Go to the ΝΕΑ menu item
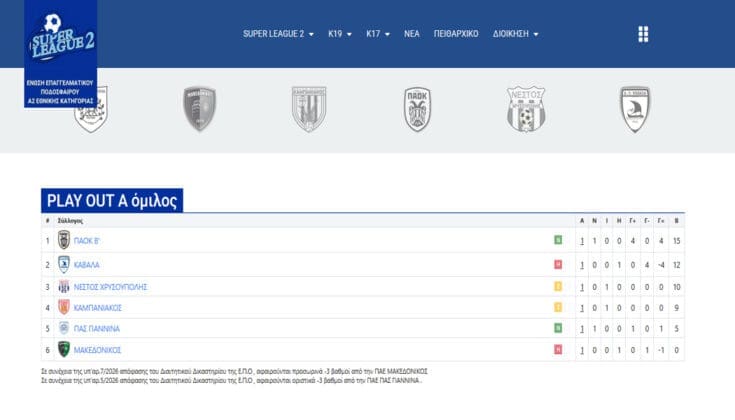The width and height of the screenshot is (735, 420). tap(411, 34)
